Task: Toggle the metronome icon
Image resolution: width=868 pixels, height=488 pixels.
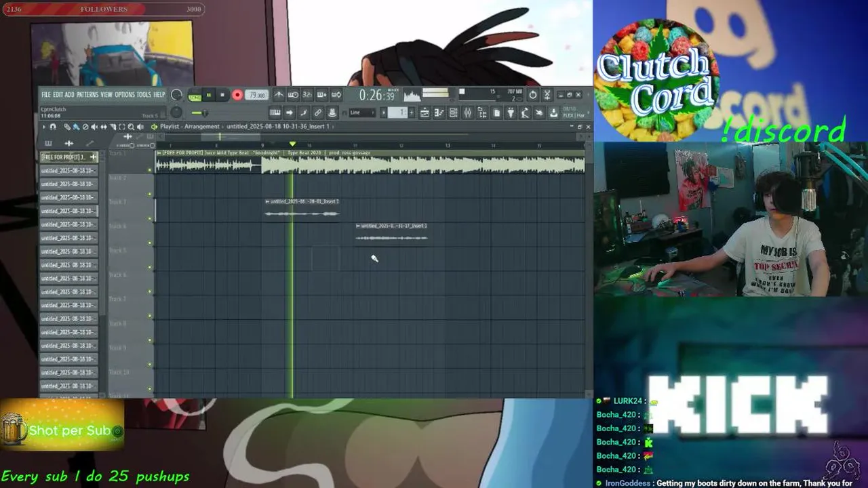Action: point(279,95)
